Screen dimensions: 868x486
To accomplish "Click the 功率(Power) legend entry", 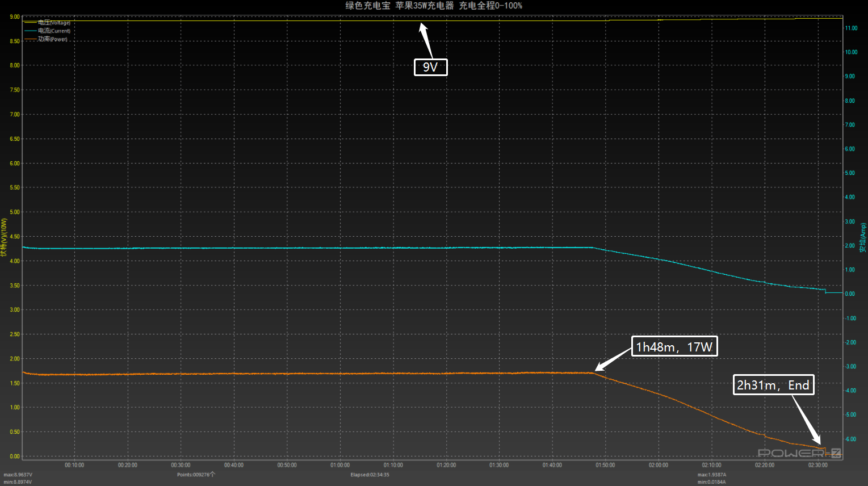I will 46,39.
